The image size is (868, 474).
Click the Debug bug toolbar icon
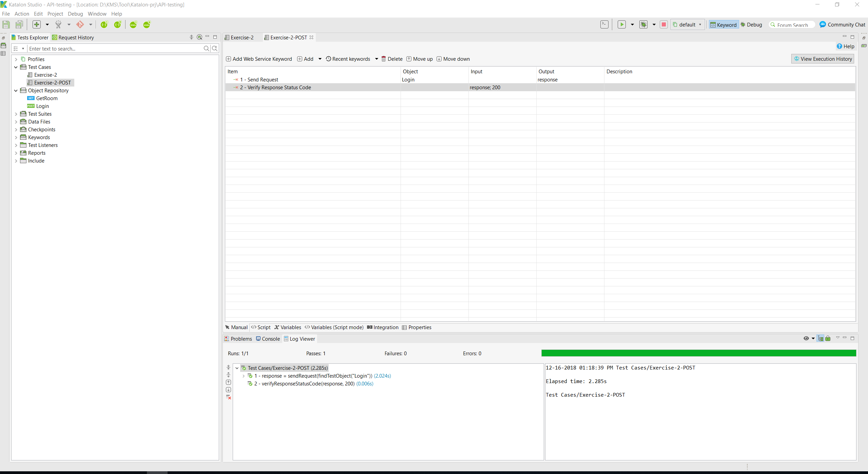click(x=643, y=24)
